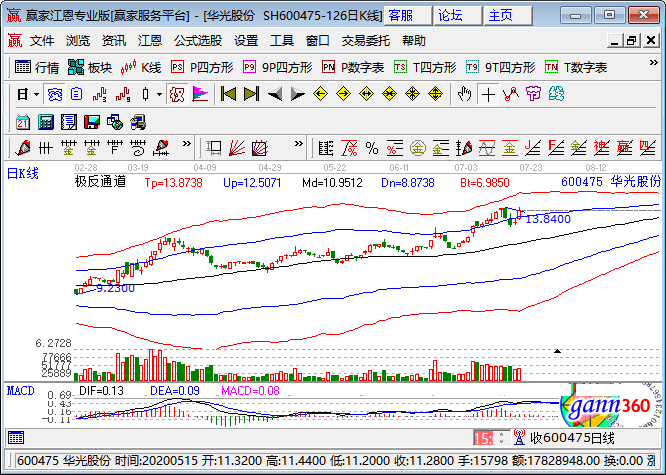Viewport: 666px width, 475px height.
Task: Click the 07-23 date marker
Action: point(531,167)
